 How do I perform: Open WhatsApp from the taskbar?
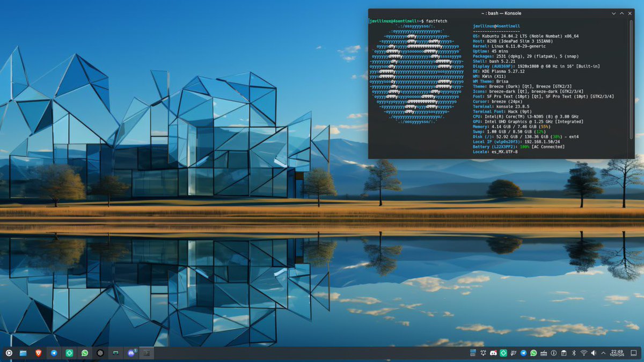pos(85,353)
